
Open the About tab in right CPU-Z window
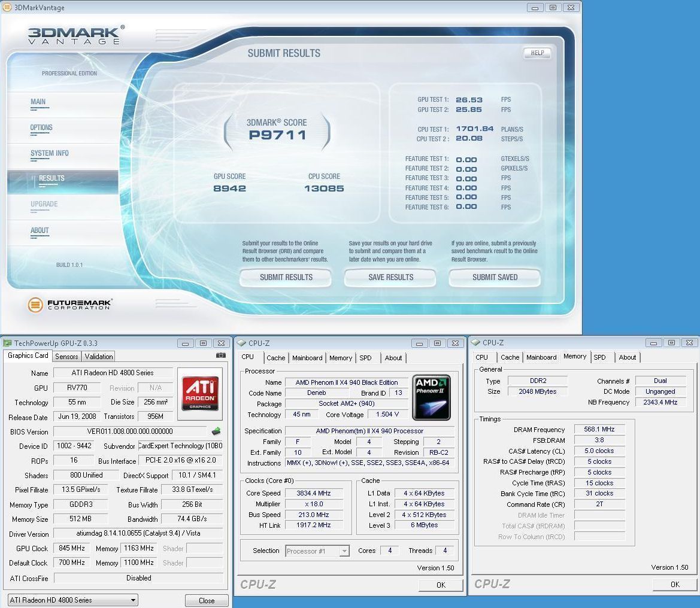(x=627, y=357)
